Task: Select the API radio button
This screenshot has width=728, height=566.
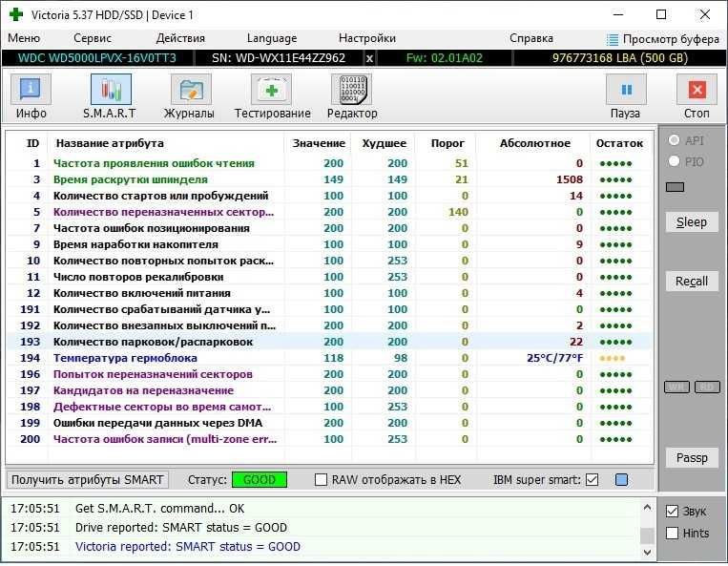Action: [675, 140]
